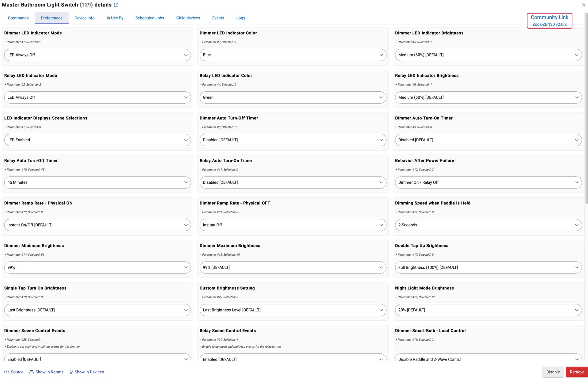This screenshot has height=378, width=588.
Task: Click Show in Rooms link
Action: [49, 372]
